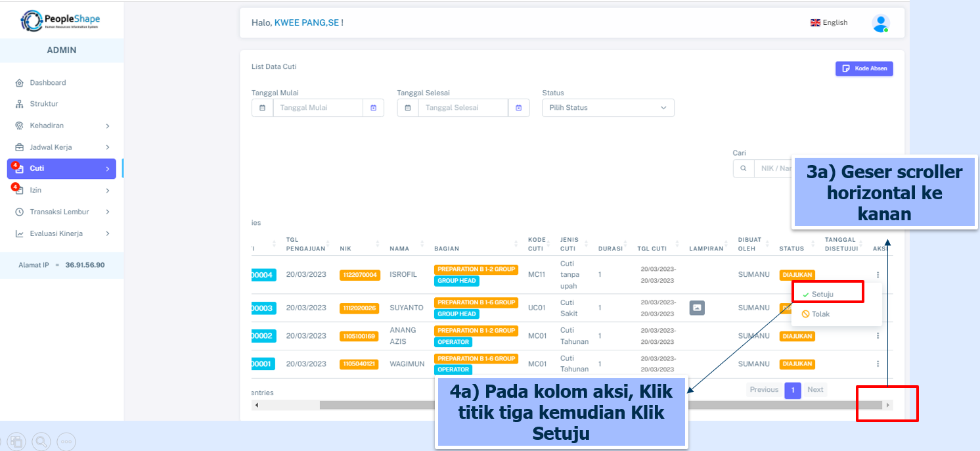Viewport: 980px width, 451px height.
Task: Switch language using the English selector
Action: [829, 23]
